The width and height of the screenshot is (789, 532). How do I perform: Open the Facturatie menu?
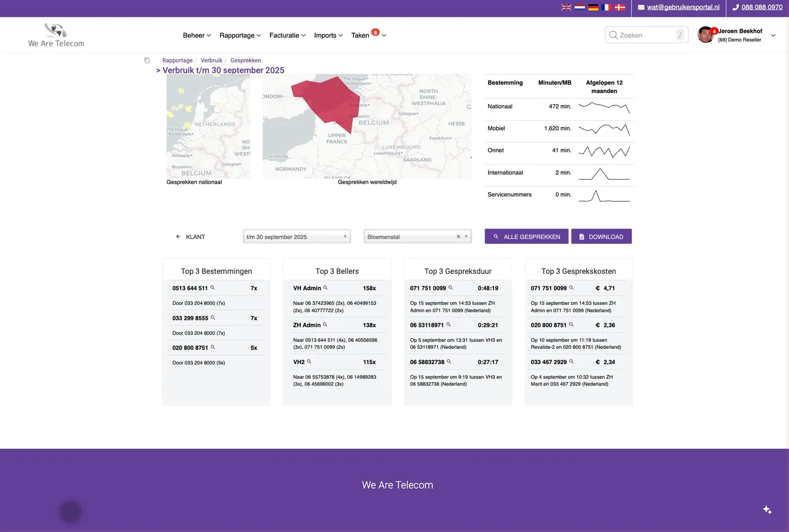click(287, 36)
